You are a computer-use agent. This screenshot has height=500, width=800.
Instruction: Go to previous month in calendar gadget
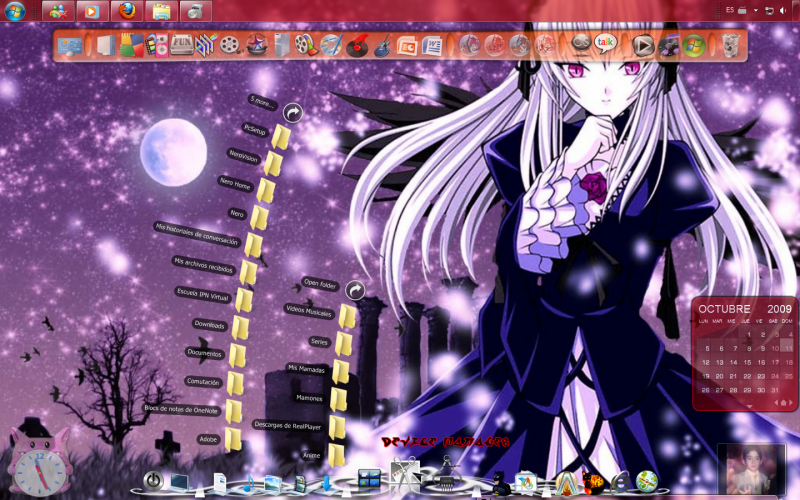[776, 403]
